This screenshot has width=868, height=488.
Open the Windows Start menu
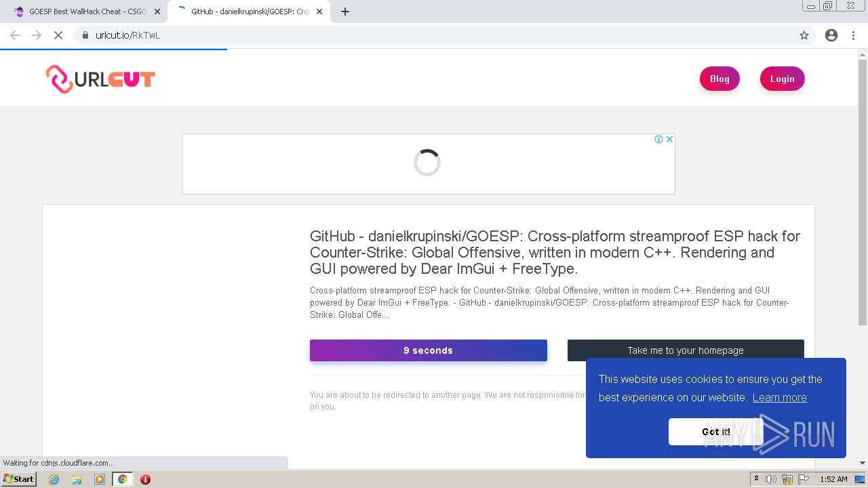tap(19, 479)
